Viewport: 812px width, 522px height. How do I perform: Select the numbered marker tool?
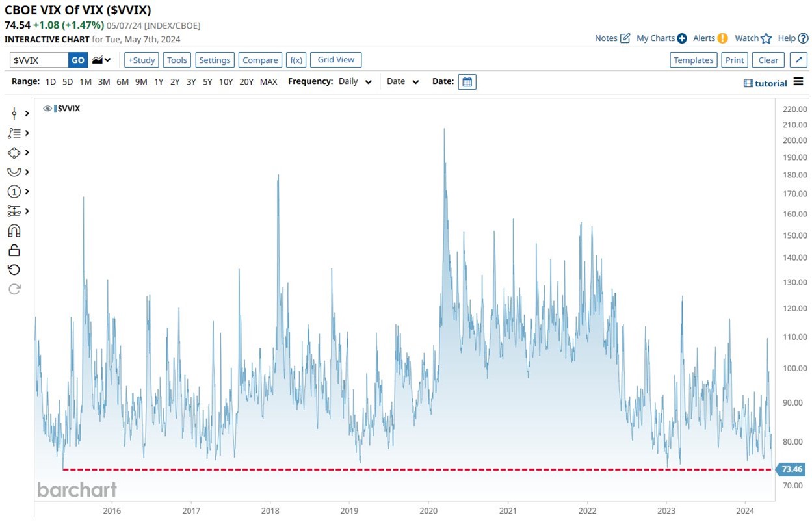click(14, 191)
